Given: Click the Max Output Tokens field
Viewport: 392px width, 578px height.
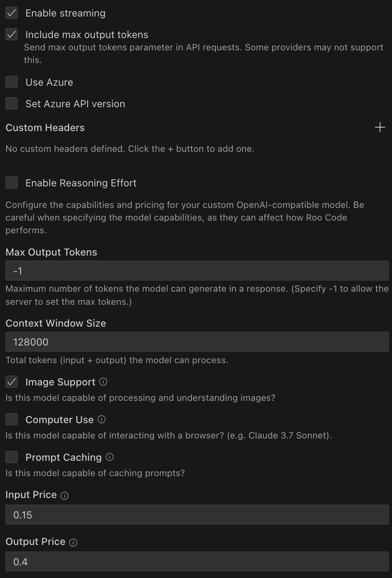Looking at the screenshot, I should click(x=197, y=271).
